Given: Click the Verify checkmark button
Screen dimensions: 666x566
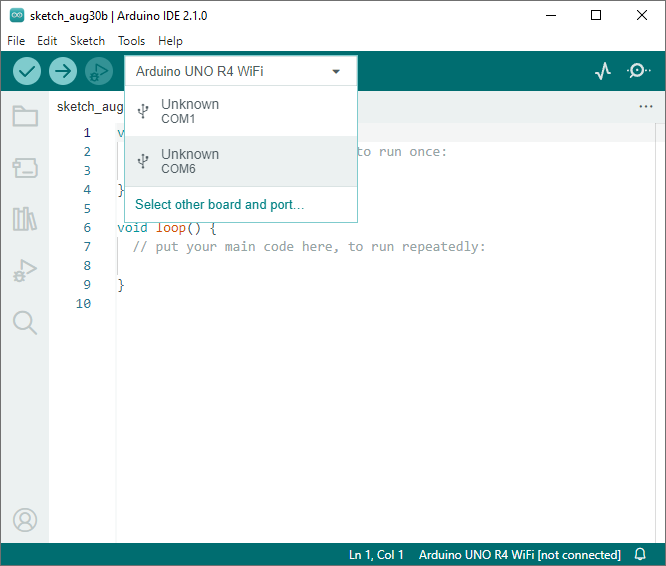Looking at the screenshot, I should click(x=27, y=71).
